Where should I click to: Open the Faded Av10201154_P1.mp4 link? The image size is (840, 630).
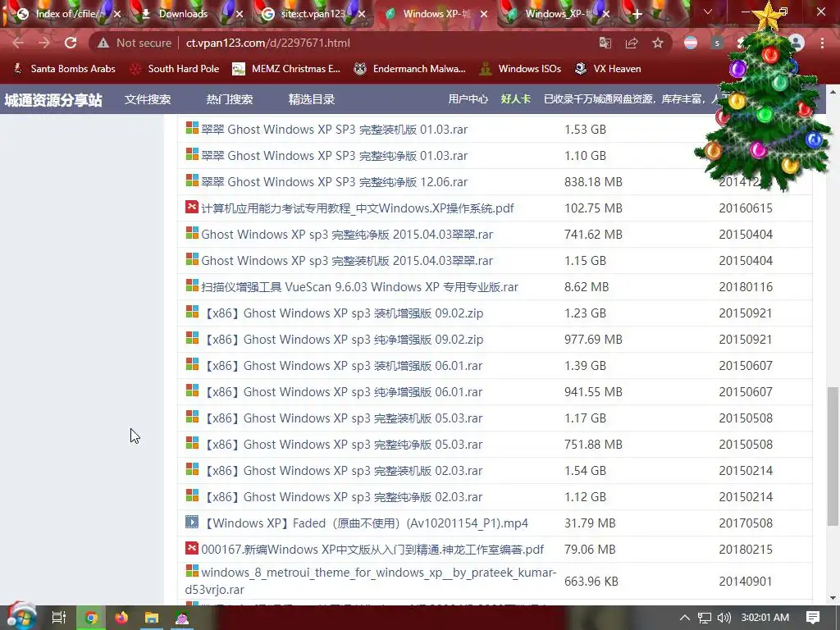[x=365, y=523]
